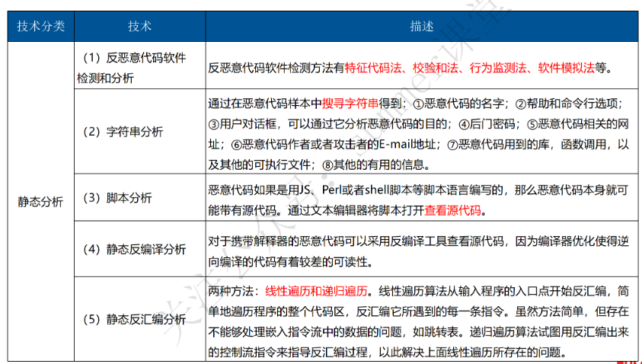Click the 技术分类 column header
The height and width of the screenshot is (364, 642).
[x=41, y=26]
